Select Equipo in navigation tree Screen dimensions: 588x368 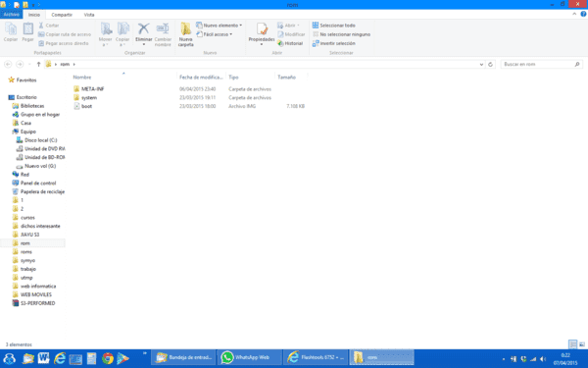(x=28, y=131)
